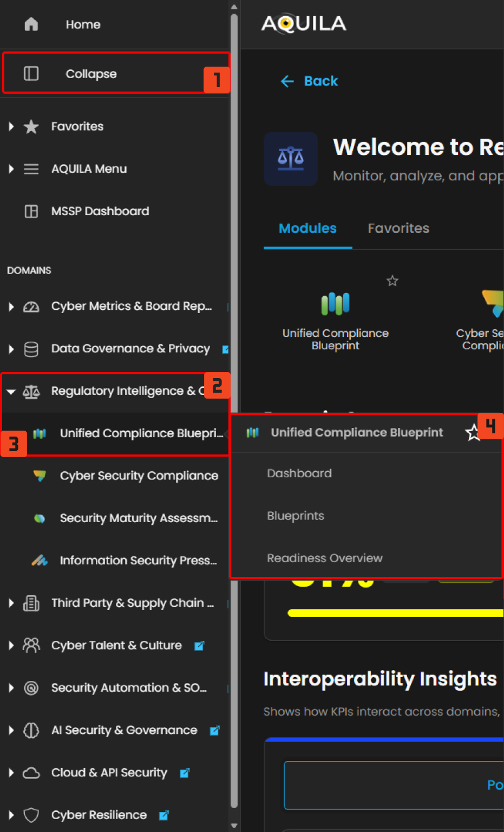Expand Cloud & API Security arrow

tap(11, 773)
